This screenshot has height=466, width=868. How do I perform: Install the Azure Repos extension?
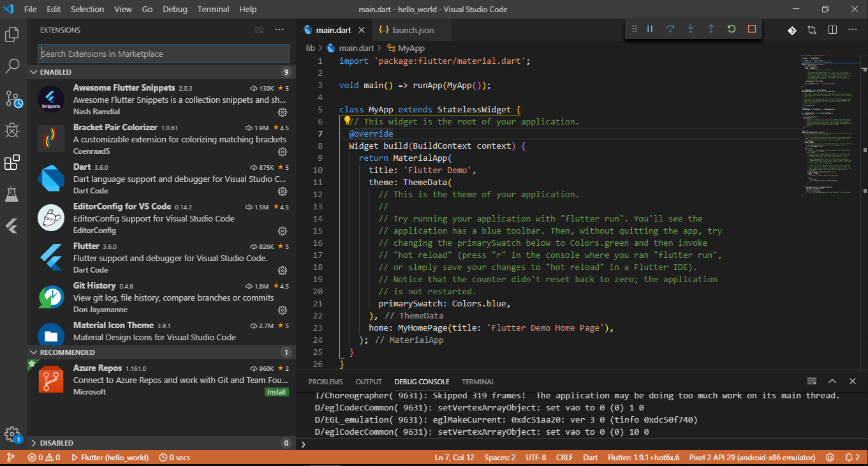point(276,392)
